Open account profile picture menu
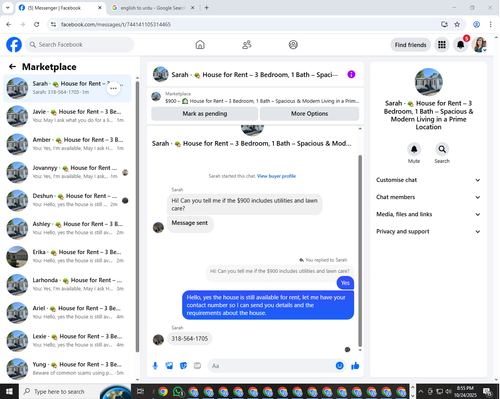Screen dimensions: 500x399 pyautogui.click(x=479, y=45)
